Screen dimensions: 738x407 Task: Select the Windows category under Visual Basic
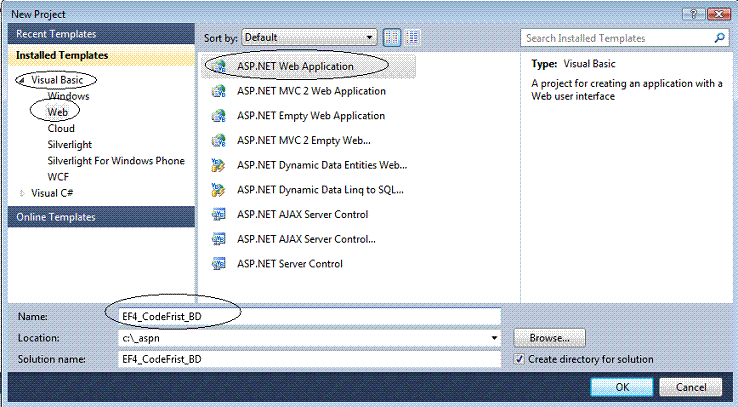click(68, 96)
